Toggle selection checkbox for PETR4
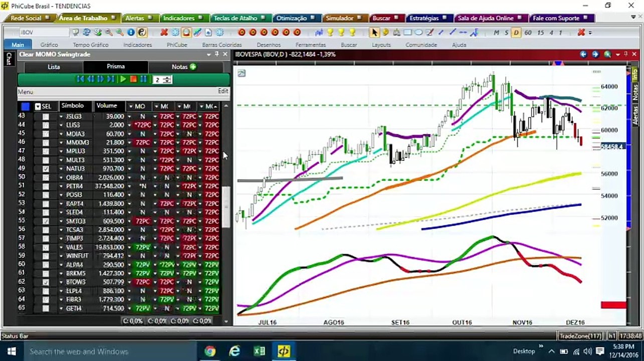Image resolution: width=644 pixels, height=361 pixels. tap(46, 186)
